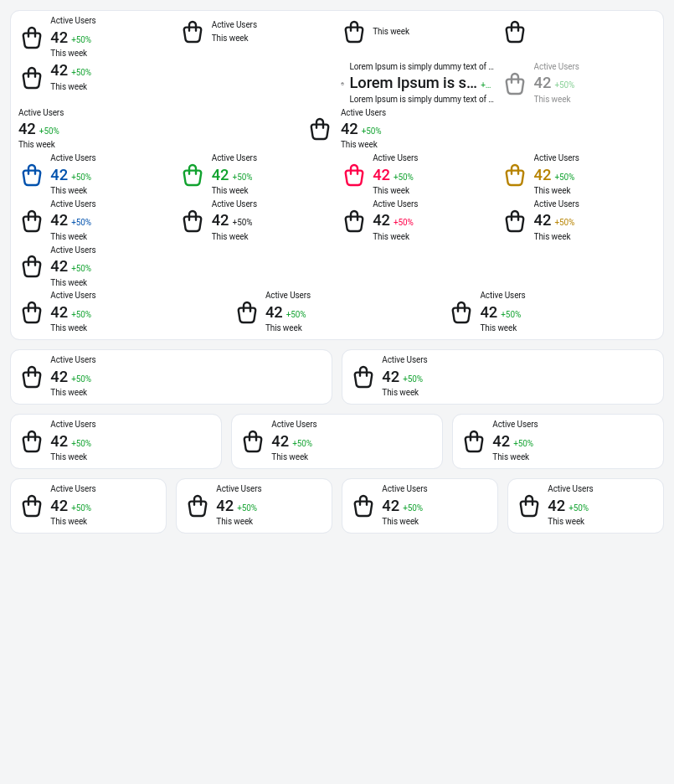The height and width of the screenshot is (784, 674).
Task: Click the blue shopping bag icon
Action: tap(32, 175)
